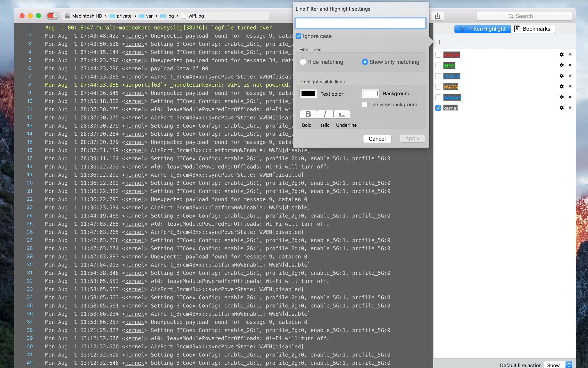Image resolution: width=588 pixels, height=368 pixels.
Task: Open the Background color swatch
Action: click(x=371, y=93)
